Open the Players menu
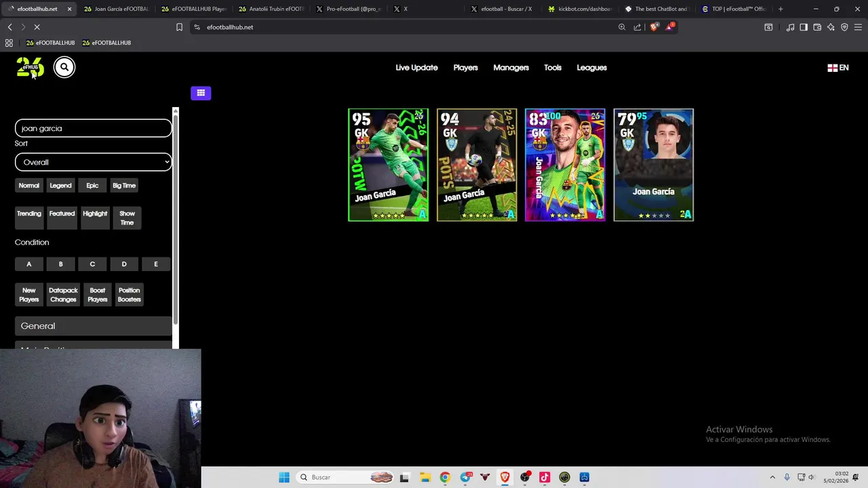 [465, 68]
